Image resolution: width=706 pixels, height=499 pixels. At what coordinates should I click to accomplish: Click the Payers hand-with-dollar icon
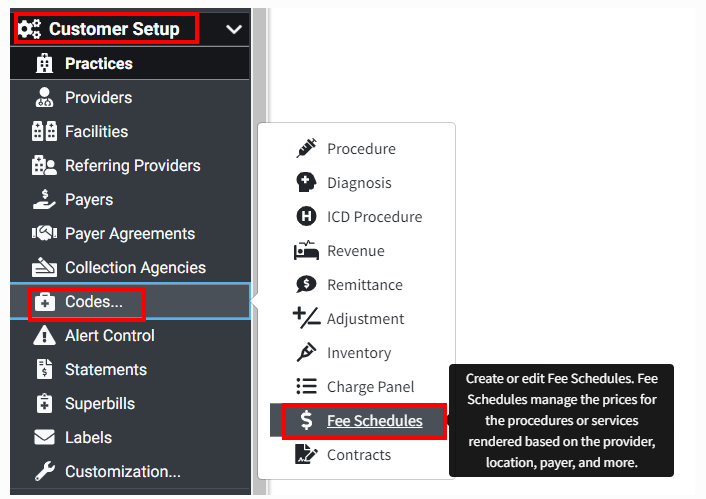coord(44,200)
